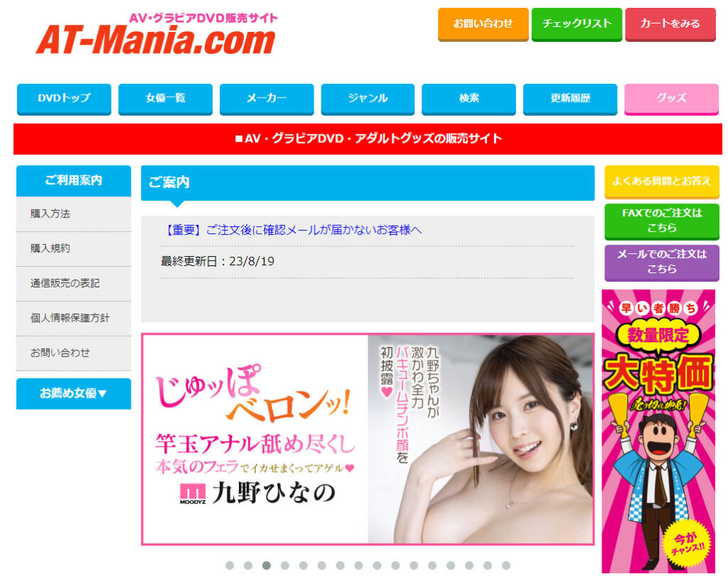Expand the お薦め女優▼ section
Viewport: 728px width, 579px height.
pyautogui.click(x=74, y=393)
